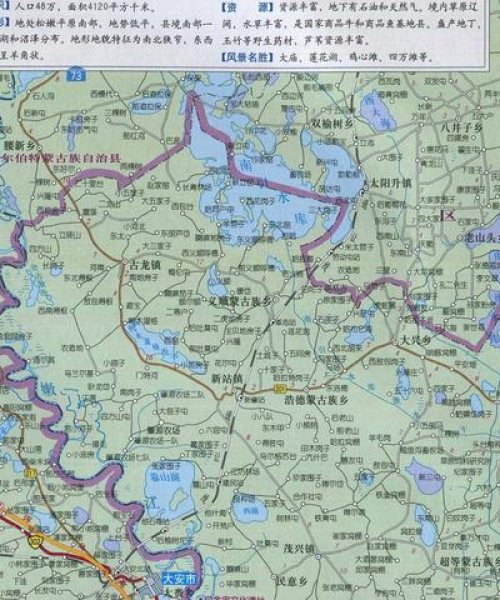Viewport: 500px width, 600px height.
Task: Click the 腰新乡 label
Action: (x=20, y=145)
